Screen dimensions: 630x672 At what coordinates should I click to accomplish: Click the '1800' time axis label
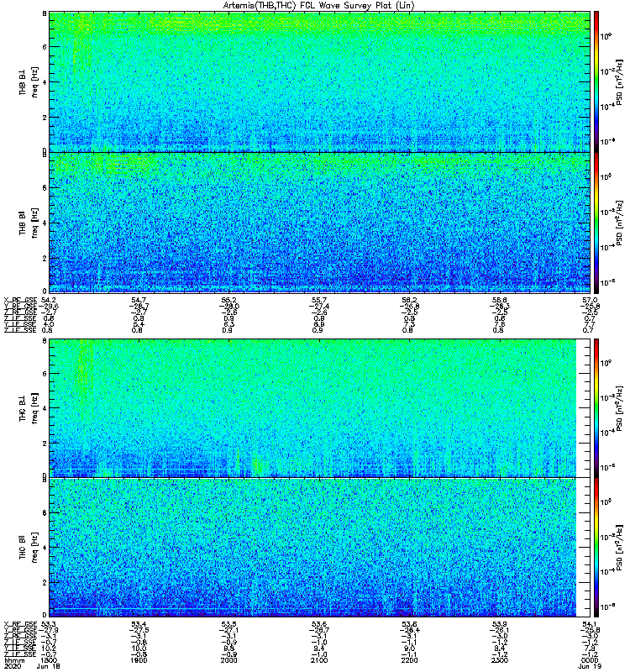point(49,660)
